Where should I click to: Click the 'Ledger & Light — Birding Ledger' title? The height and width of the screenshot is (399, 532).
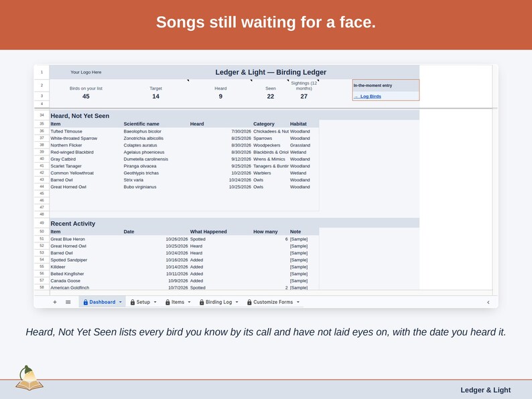coord(271,72)
